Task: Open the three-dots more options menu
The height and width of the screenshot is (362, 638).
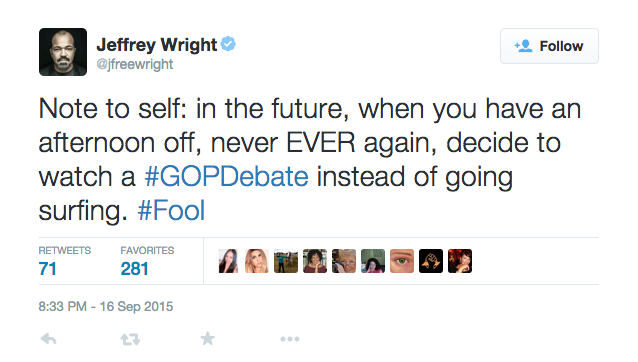Action: coord(290,339)
